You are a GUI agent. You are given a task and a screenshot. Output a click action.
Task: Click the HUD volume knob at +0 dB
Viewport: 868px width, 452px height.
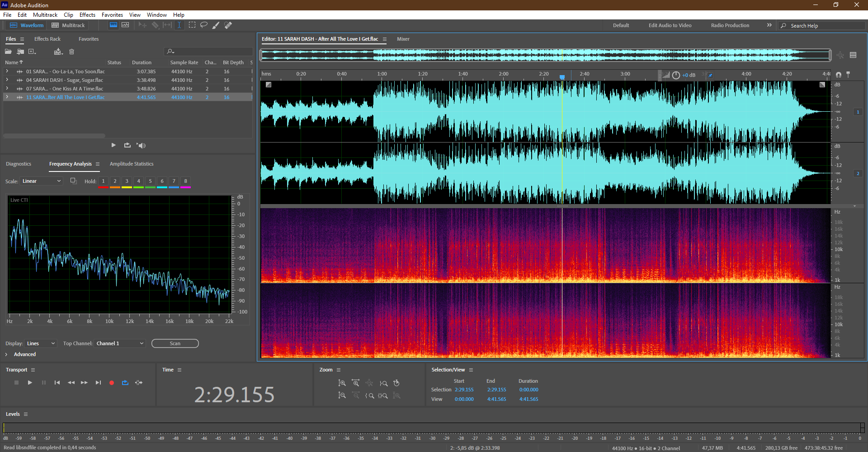tap(676, 75)
